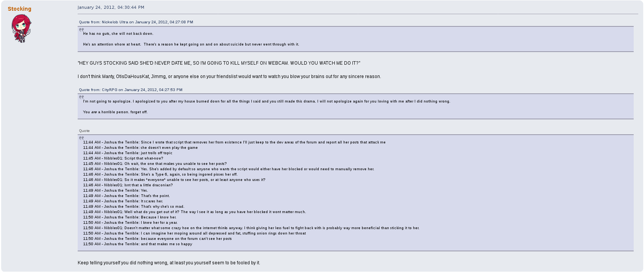Click chat line "and that makes me so happy"
This screenshot has height=272, width=644.
[137, 244]
